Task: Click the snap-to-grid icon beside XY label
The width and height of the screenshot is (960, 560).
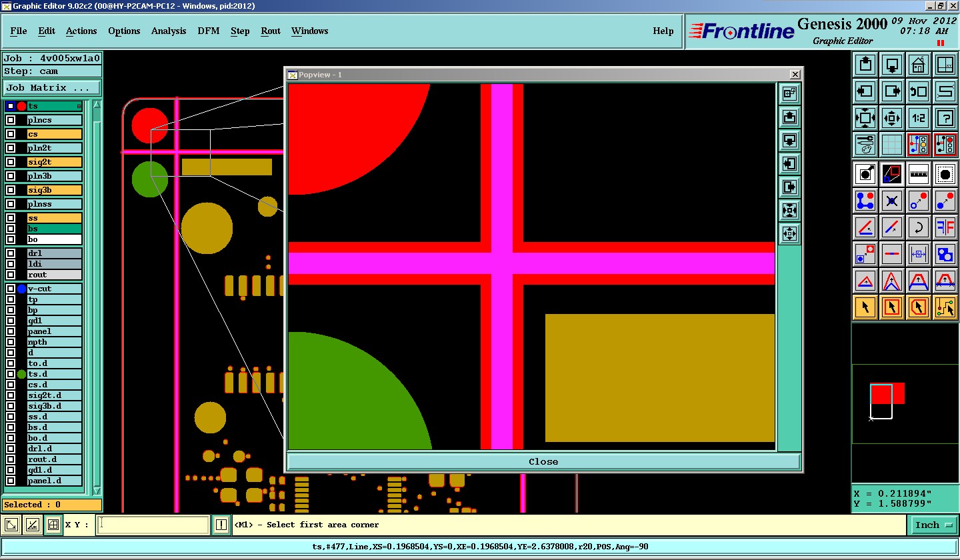Action: coord(53,525)
